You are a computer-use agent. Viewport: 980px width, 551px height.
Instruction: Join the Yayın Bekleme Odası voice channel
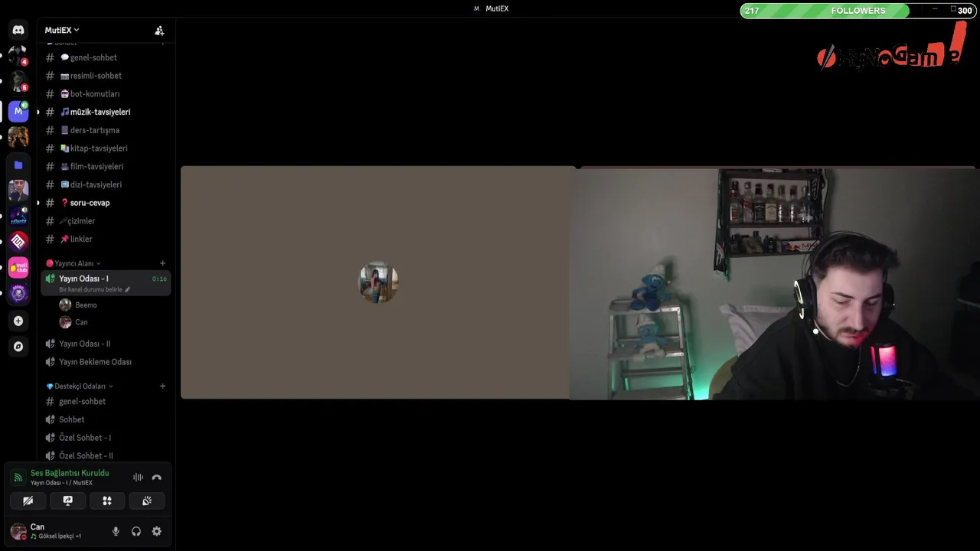(x=106, y=362)
